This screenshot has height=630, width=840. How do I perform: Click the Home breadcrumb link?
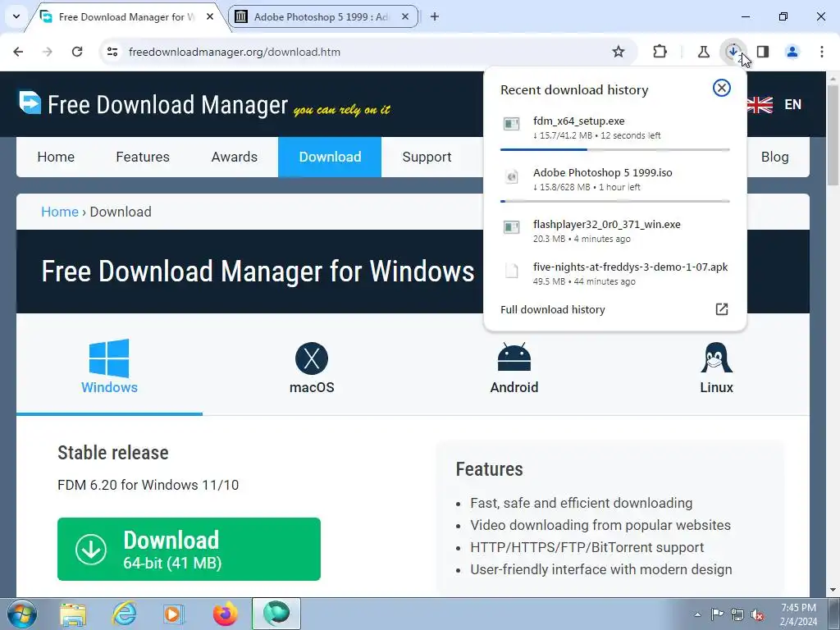pyautogui.click(x=59, y=212)
